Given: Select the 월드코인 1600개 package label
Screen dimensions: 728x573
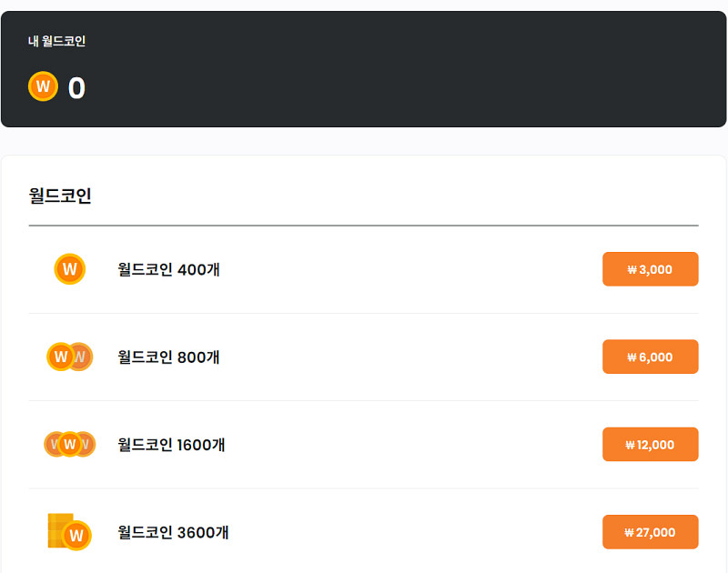Looking at the screenshot, I should [x=173, y=444].
